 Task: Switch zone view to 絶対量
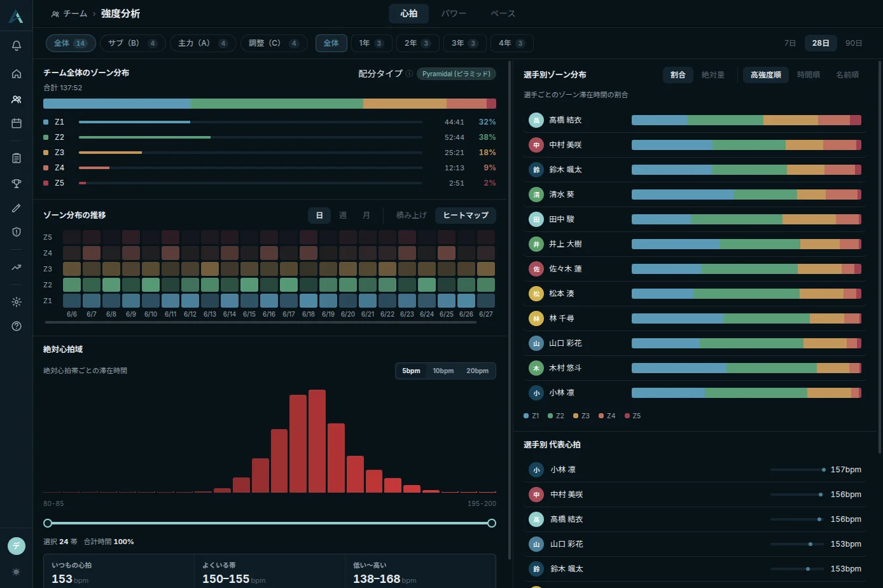tap(713, 75)
